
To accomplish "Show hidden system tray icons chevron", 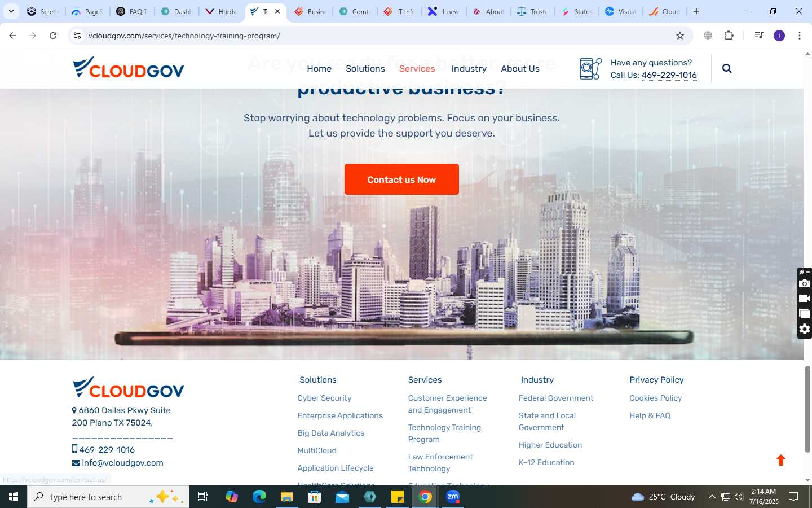I will [712, 497].
